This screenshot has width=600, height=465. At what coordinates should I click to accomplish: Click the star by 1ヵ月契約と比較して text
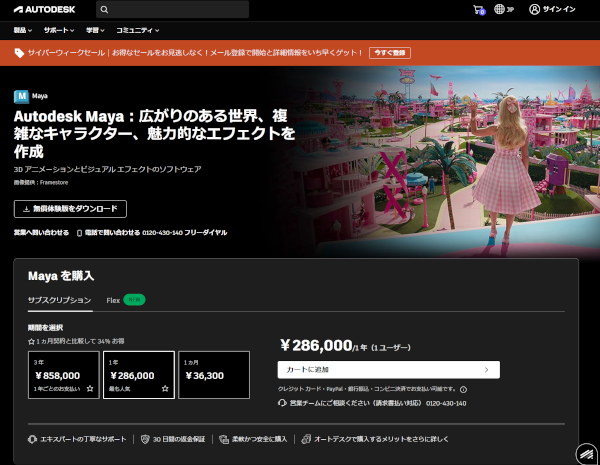(31, 341)
